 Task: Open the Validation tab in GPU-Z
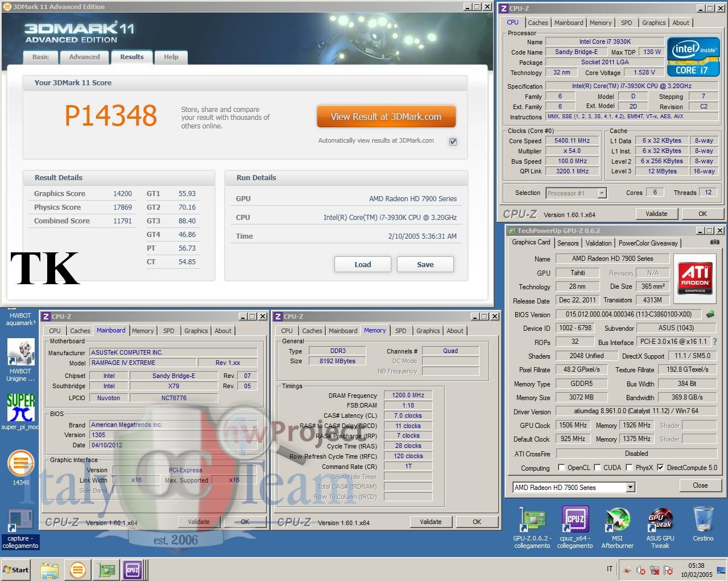(x=598, y=243)
